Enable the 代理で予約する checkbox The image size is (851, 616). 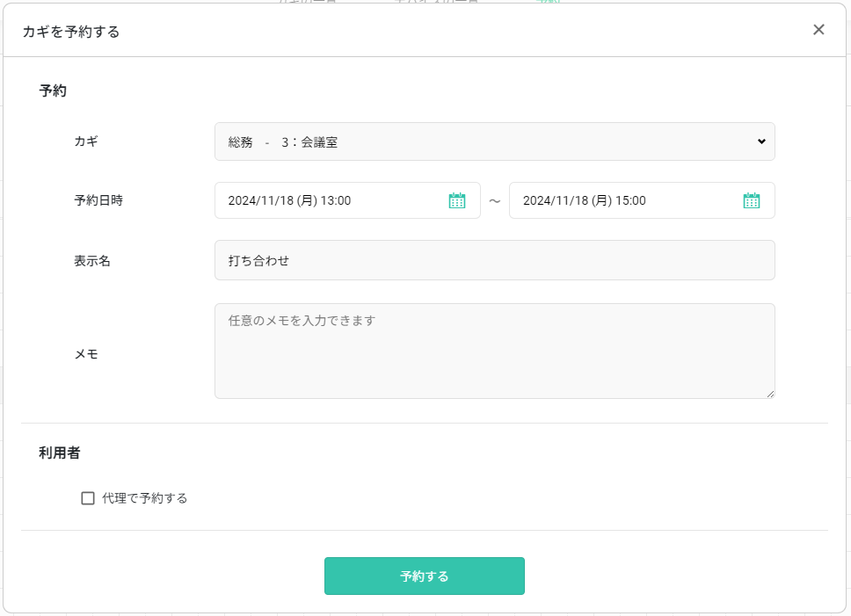pyautogui.click(x=88, y=498)
